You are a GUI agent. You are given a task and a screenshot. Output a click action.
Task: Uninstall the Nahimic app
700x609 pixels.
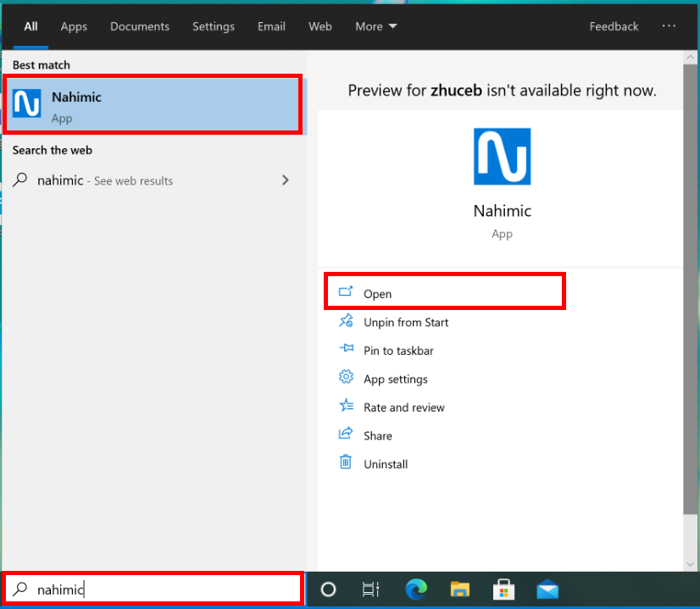coord(386,464)
